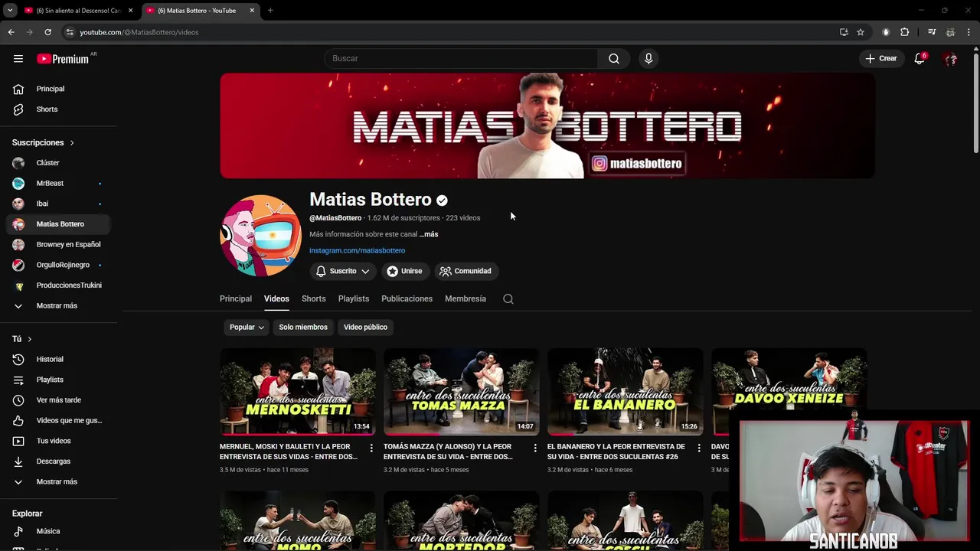Click the search magnifier button
Image resolution: width=980 pixels, height=551 pixels.
pos(614,58)
